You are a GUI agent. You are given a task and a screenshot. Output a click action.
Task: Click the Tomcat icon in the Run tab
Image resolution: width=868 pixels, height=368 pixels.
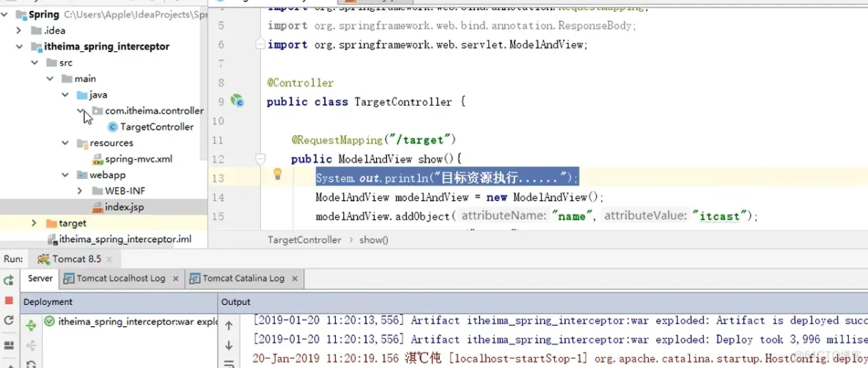(x=43, y=259)
